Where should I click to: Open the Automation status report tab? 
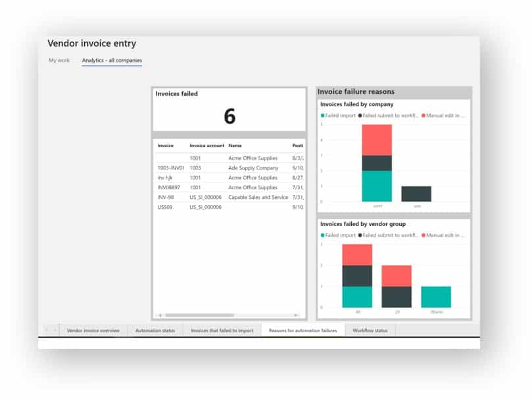(x=155, y=330)
